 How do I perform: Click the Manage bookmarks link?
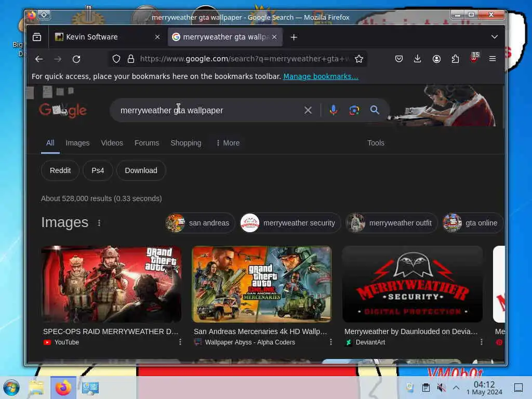coord(321,76)
